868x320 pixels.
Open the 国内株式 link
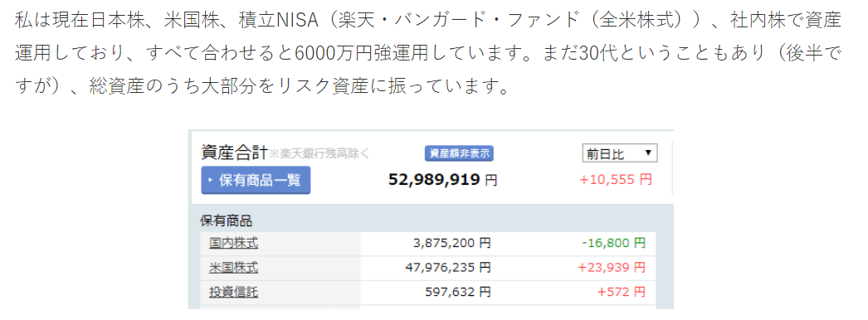(234, 243)
